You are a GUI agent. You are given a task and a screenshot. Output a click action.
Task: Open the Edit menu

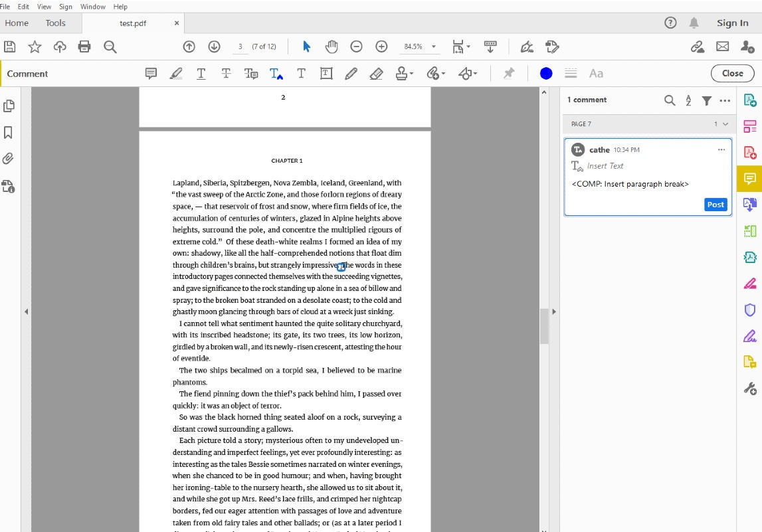[23, 7]
